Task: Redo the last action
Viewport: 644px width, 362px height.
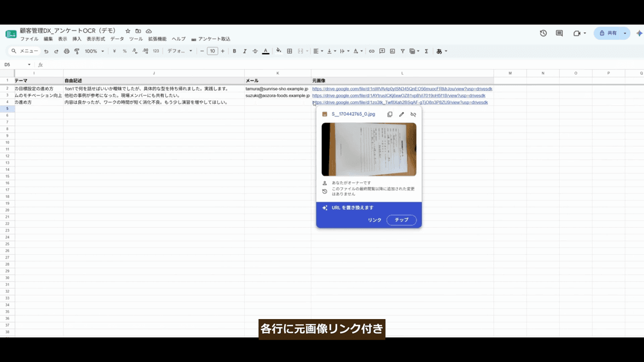Action: pos(56,51)
